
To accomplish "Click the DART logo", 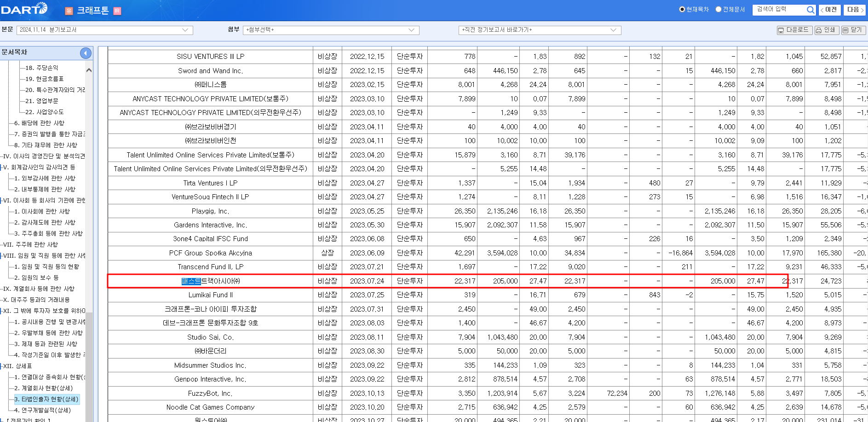I will point(24,8).
